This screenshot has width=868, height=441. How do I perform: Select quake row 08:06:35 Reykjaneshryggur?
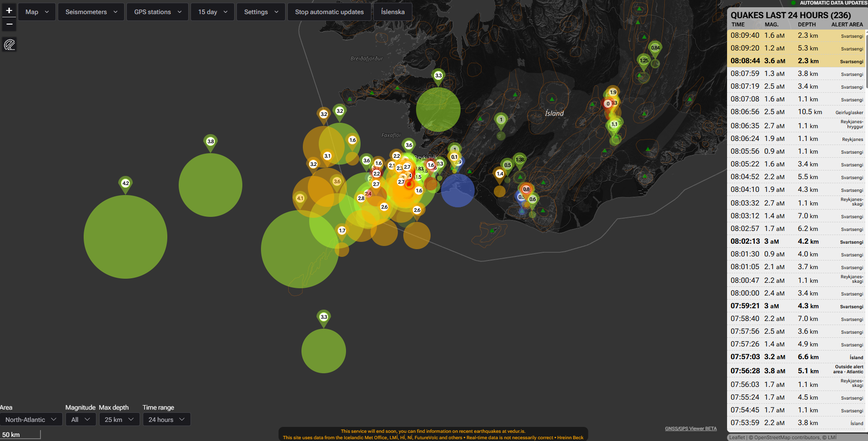pyautogui.click(x=797, y=125)
